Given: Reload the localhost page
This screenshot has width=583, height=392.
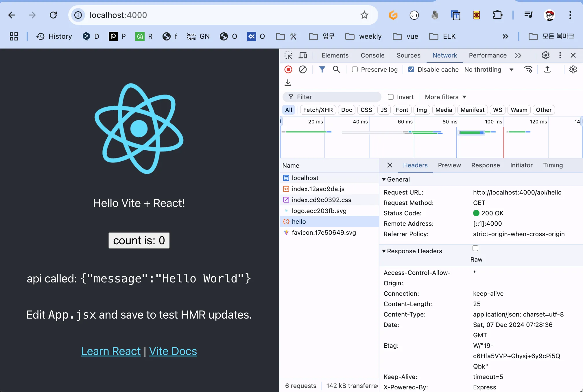Looking at the screenshot, I should click(53, 15).
